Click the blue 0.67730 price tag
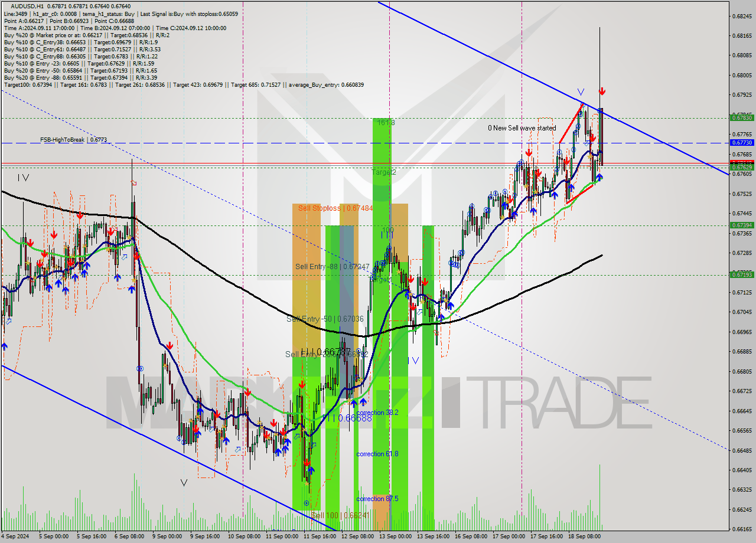 pyautogui.click(x=742, y=143)
